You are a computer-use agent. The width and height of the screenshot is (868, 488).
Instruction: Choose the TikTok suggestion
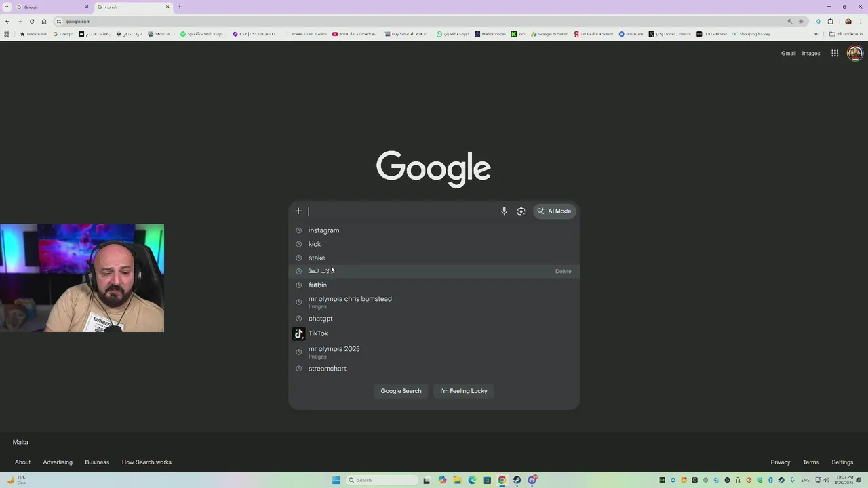[434, 333]
